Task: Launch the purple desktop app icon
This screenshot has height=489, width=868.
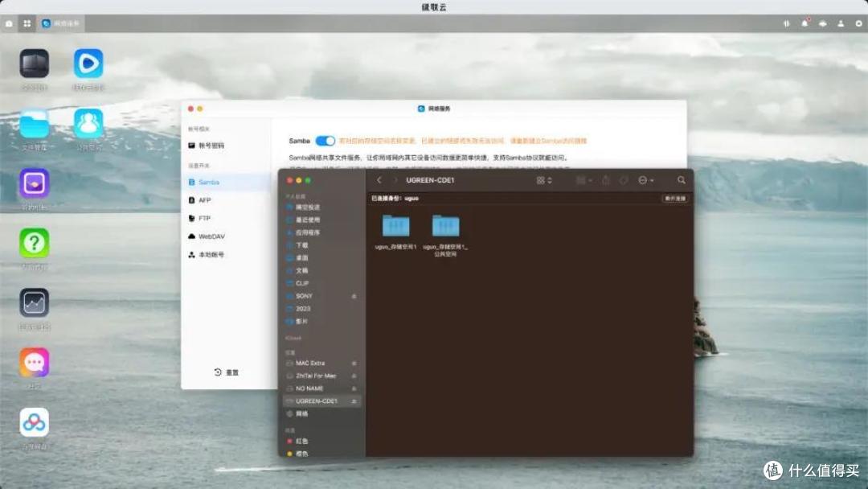Action: pyautogui.click(x=35, y=183)
